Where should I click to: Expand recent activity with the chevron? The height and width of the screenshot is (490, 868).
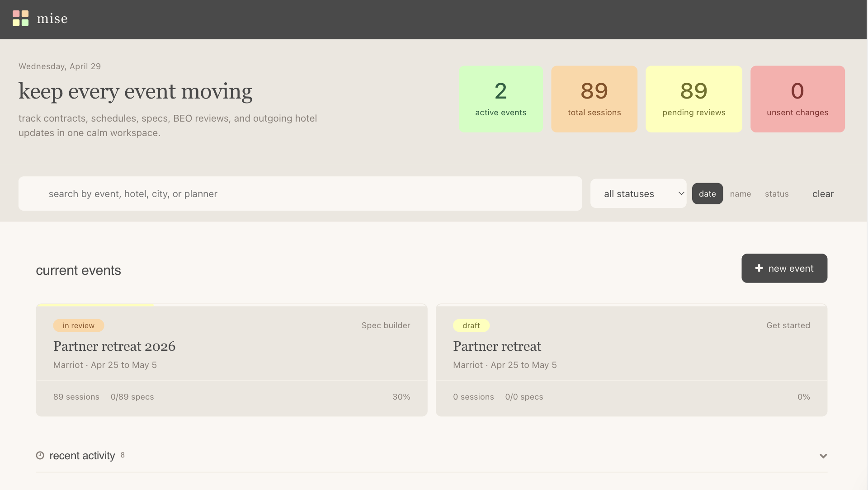823,456
